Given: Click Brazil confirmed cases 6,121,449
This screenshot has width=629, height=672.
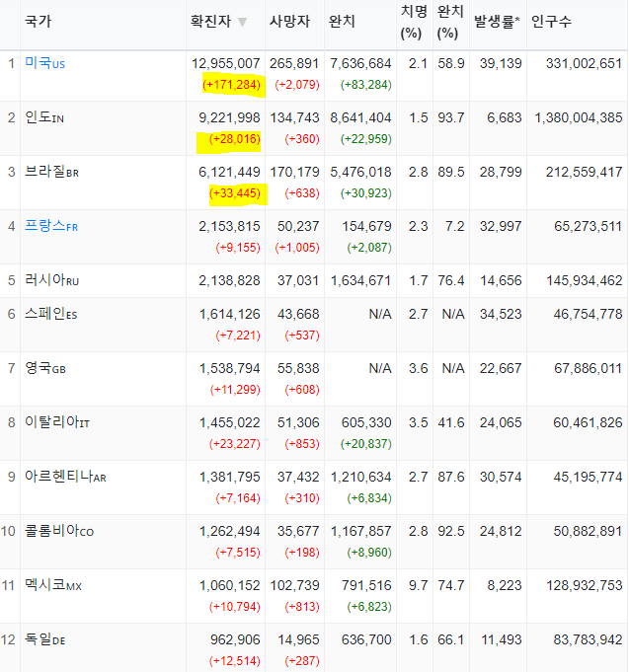Looking at the screenshot, I should [x=229, y=172].
